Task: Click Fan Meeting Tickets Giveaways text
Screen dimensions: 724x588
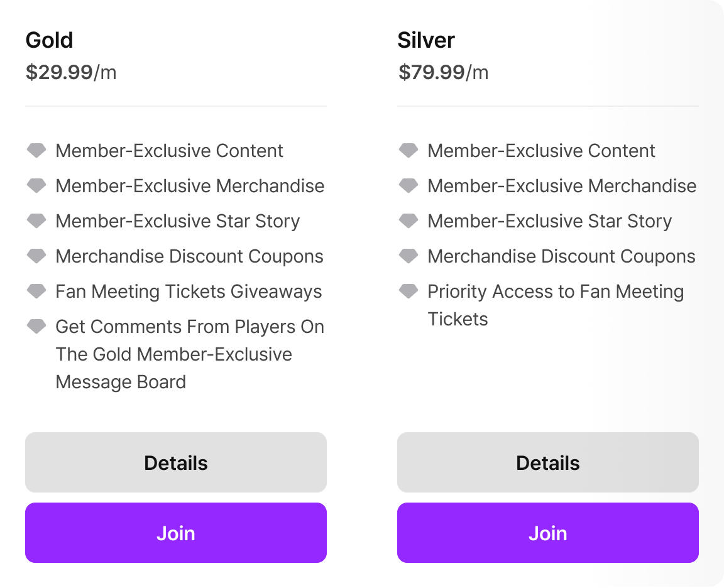Action: 189,291
